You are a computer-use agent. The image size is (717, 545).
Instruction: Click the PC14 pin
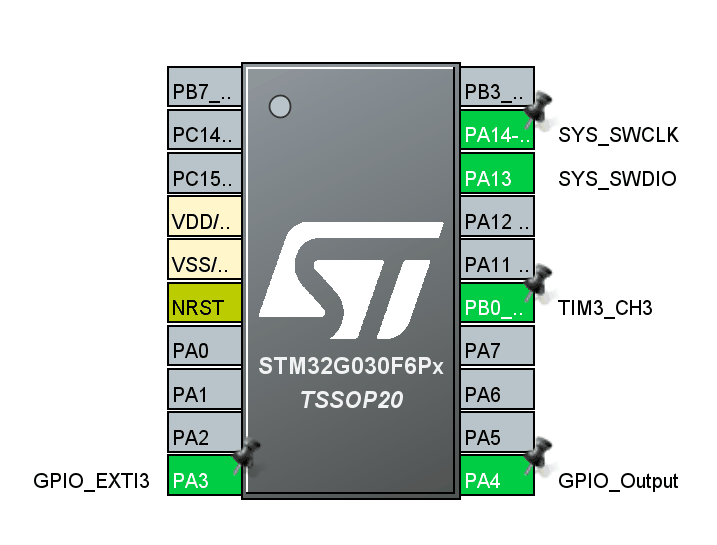point(204,130)
